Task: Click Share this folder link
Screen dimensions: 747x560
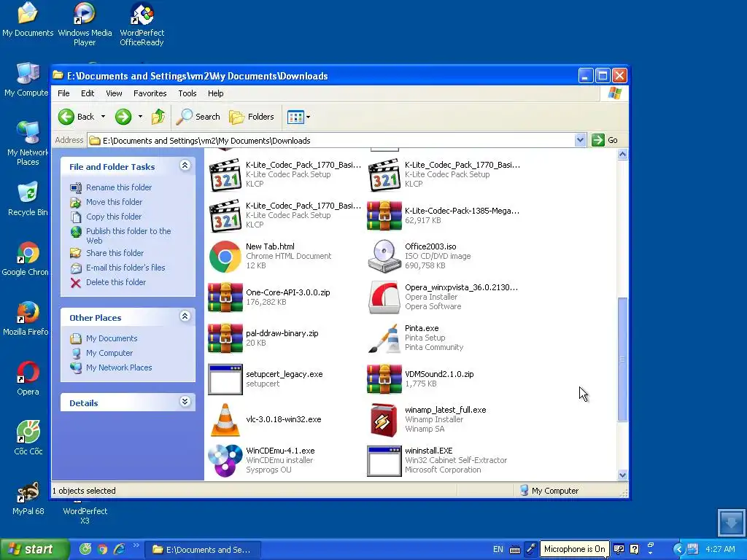Action: 115,253
